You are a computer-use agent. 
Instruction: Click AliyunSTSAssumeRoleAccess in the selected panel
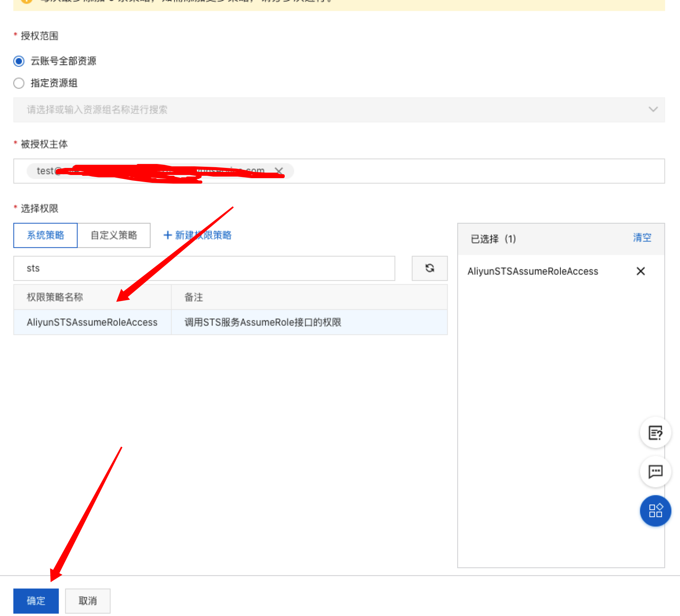click(533, 271)
